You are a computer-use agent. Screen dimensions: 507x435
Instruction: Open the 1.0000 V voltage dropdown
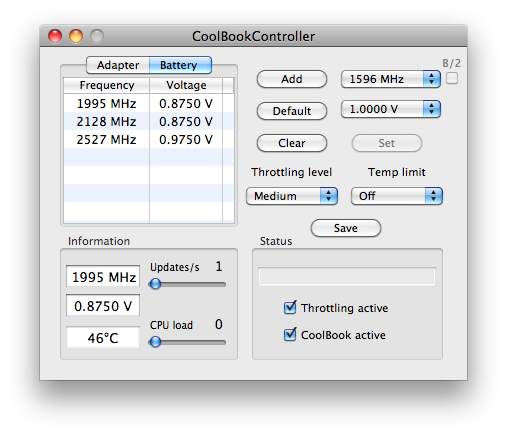[391, 109]
